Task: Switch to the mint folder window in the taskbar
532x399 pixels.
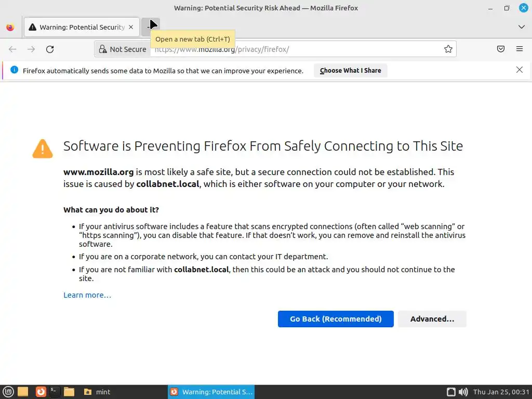Action: pyautogui.click(x=97, y=392)
